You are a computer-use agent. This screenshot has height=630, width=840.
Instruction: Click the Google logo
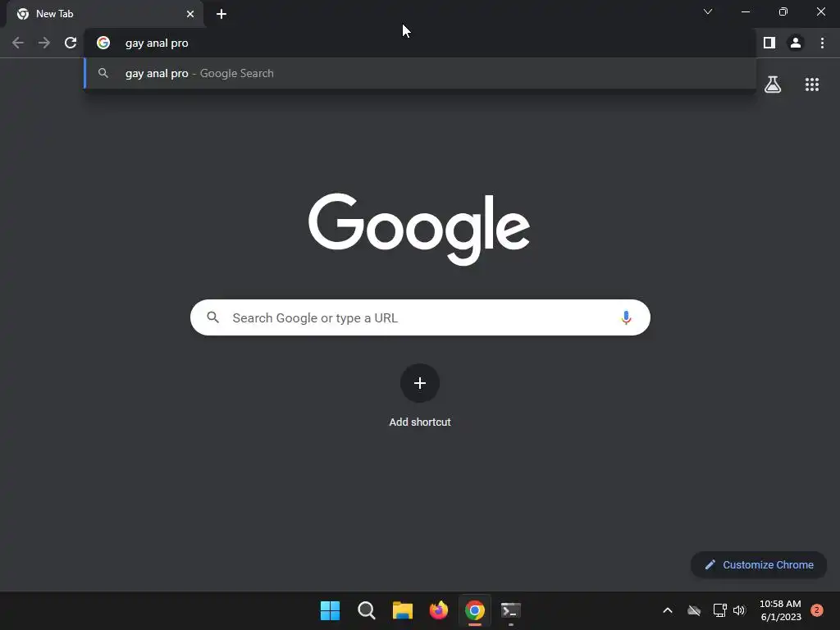click(419, 229)
